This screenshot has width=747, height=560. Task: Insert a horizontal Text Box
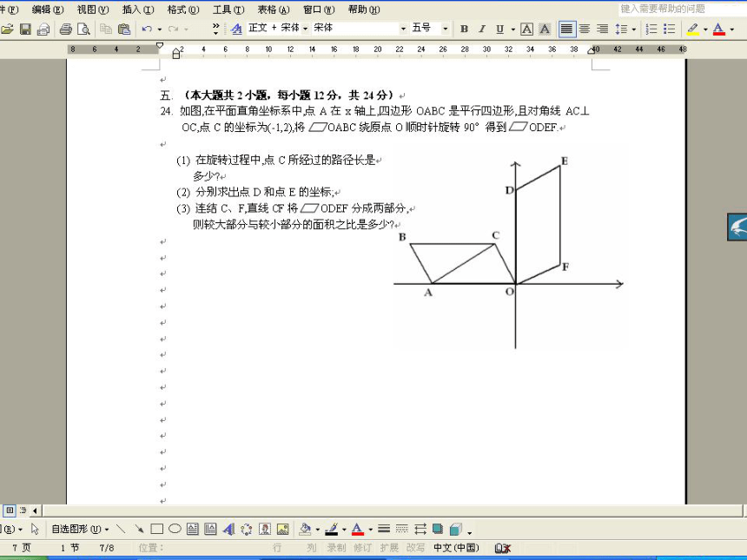pos(193,529)
